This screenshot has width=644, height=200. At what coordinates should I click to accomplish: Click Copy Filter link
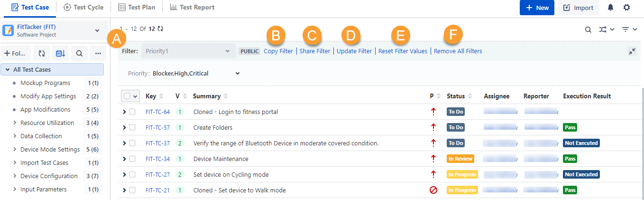pos(278,51)
